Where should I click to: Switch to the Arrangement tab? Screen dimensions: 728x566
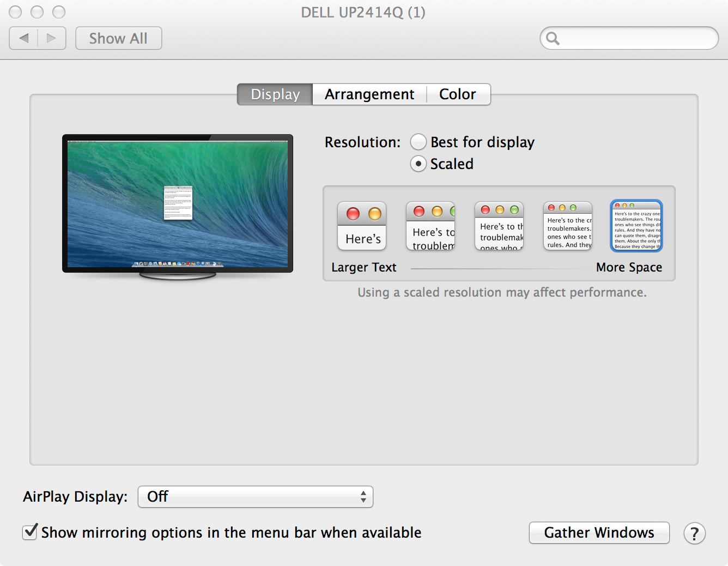point(369,94)
